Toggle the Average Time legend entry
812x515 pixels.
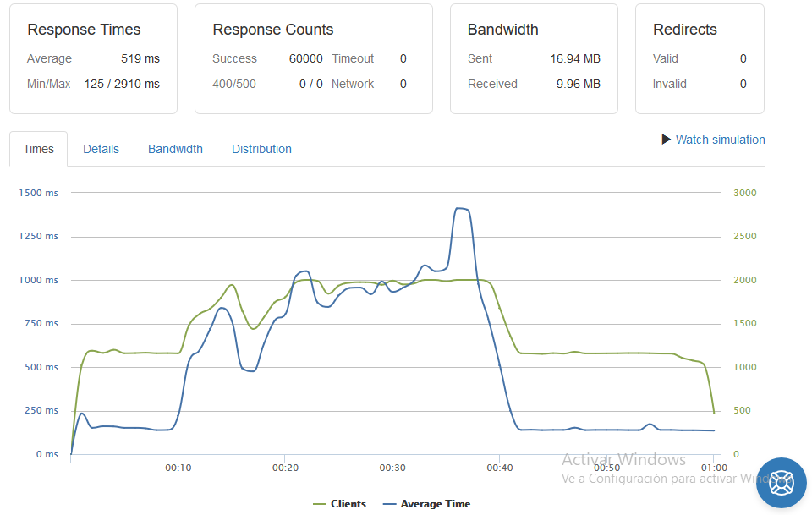[x=426, y=504]
